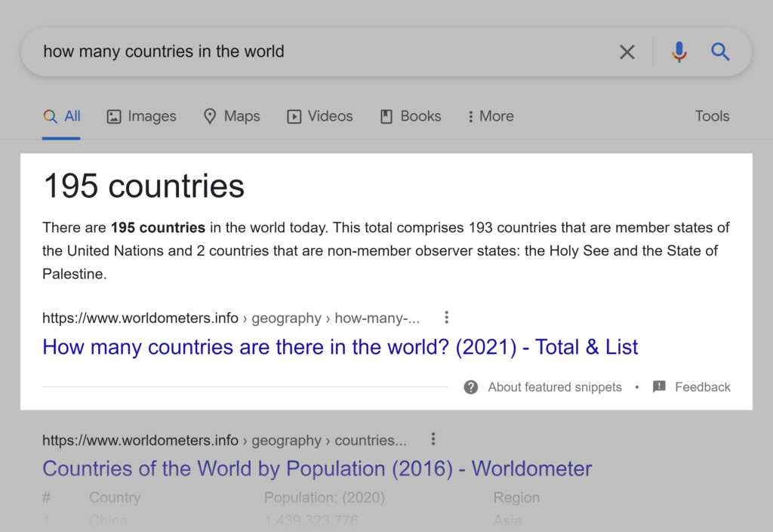Clear the search query with X icon
Viewport: 773px width, 532px height.
627,52
